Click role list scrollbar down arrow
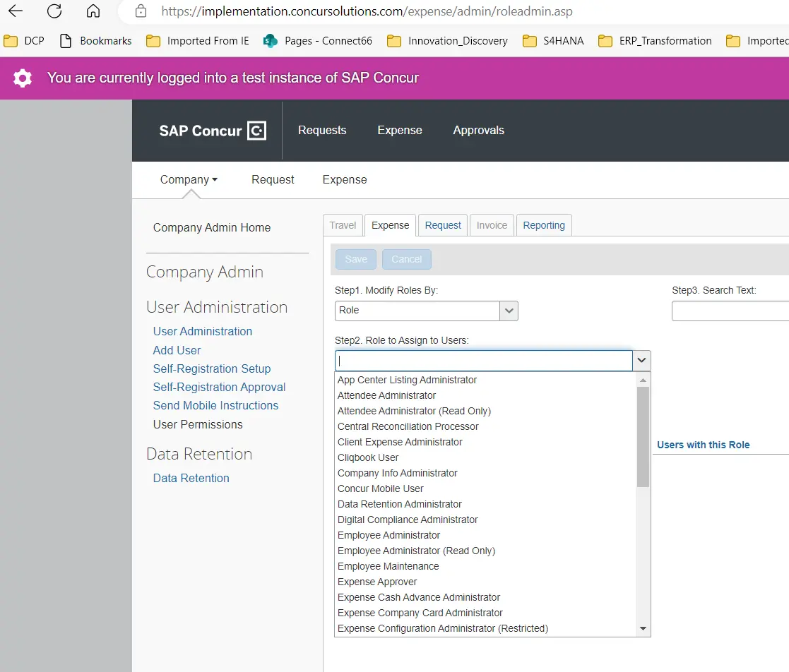Screen dimensions: 789x672 (x=643, y=629)
